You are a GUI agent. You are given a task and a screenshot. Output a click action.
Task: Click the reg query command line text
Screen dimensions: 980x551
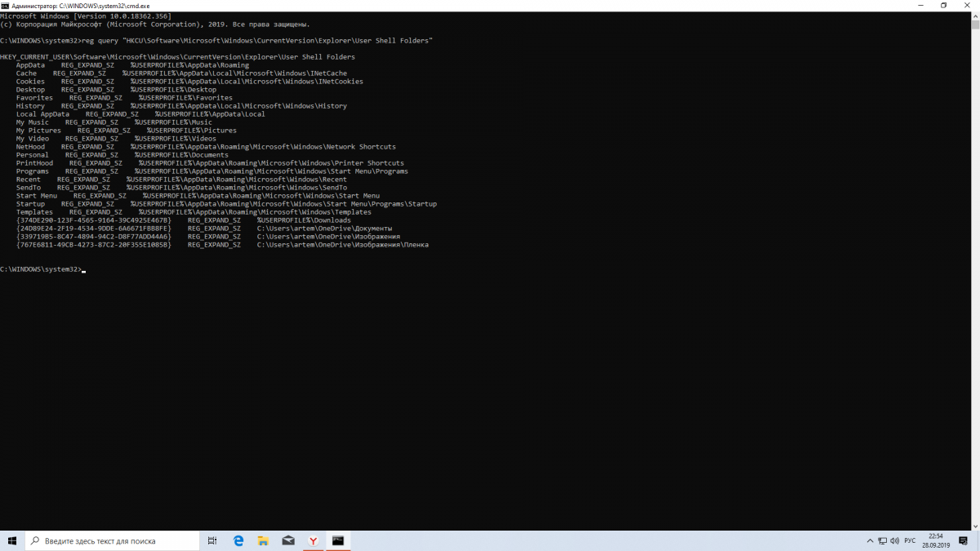257,40
